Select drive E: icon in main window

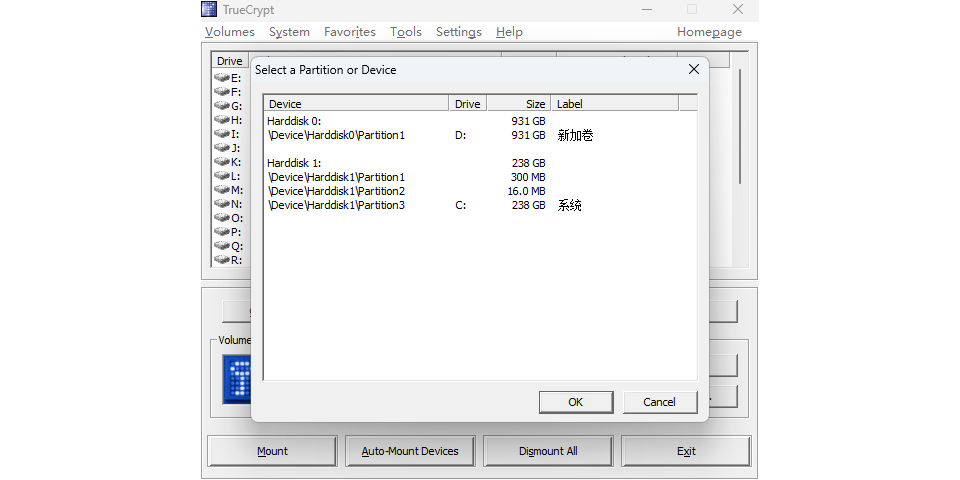point(221,78)
